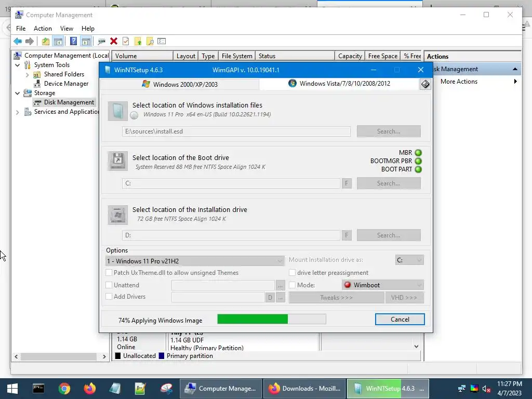This screenshot has height=399, width=532.
Task: Expand More Actions submenu arrow
Action: [x=515, y=82]
